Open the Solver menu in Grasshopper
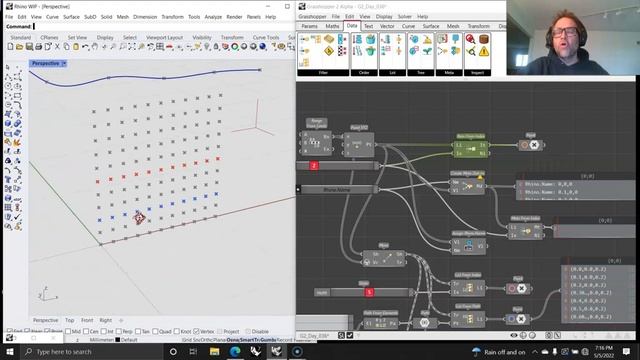The height and width of the screenshot is (360, 640). pyautogui.click(x=404, y=16)
